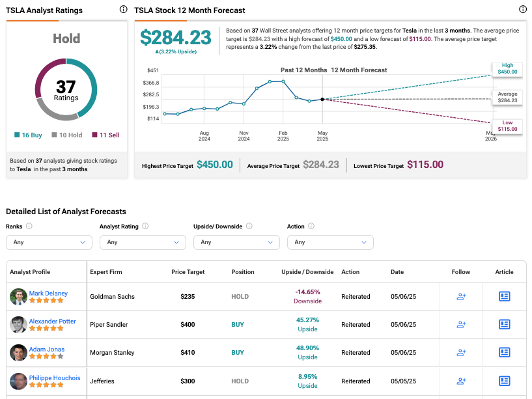Click the Average $284.23 forecast label

pyautogui.click(x=507, y=97)
